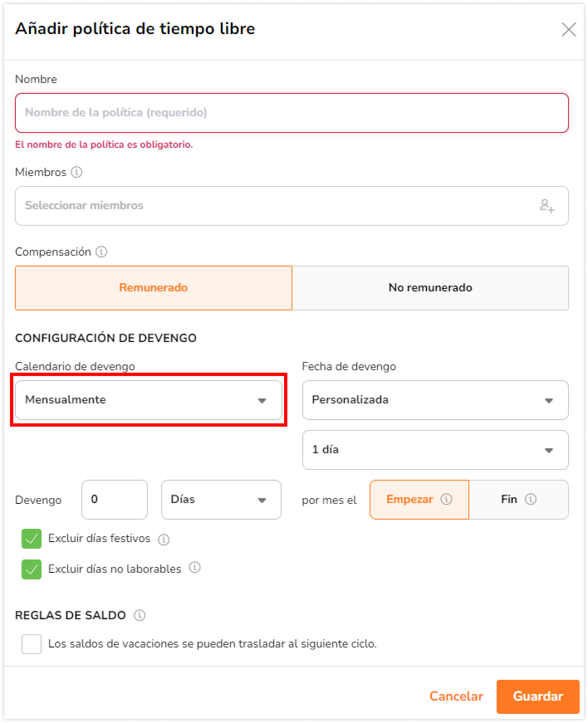Enable vacation balance carryover checkbox
588x723 pixels.
(32, 644)
